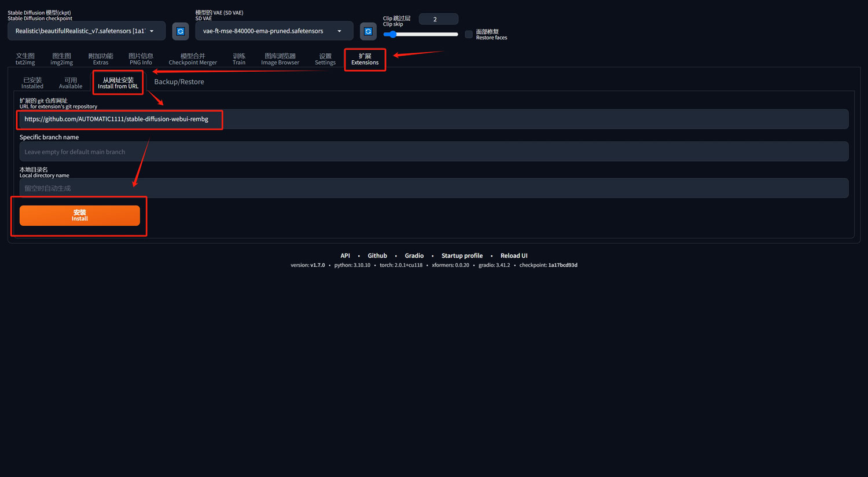Click the SD VAE refresh icon

(368, 31)
